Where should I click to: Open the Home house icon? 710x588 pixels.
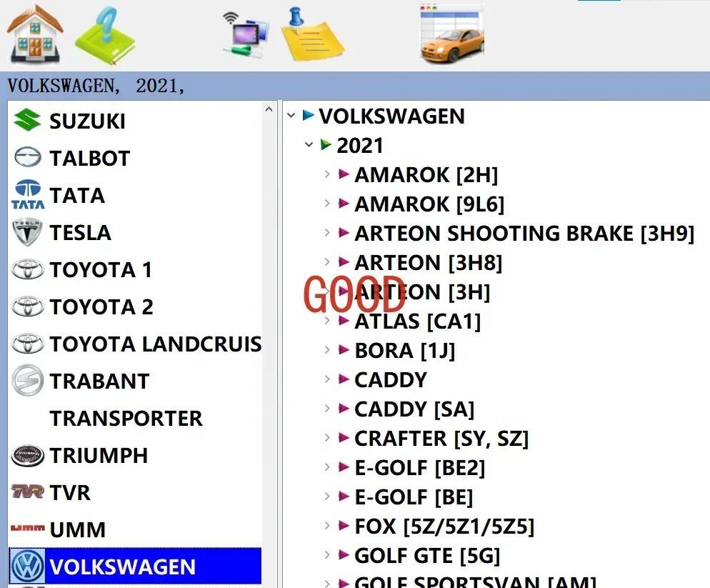[x=35, y=34]
